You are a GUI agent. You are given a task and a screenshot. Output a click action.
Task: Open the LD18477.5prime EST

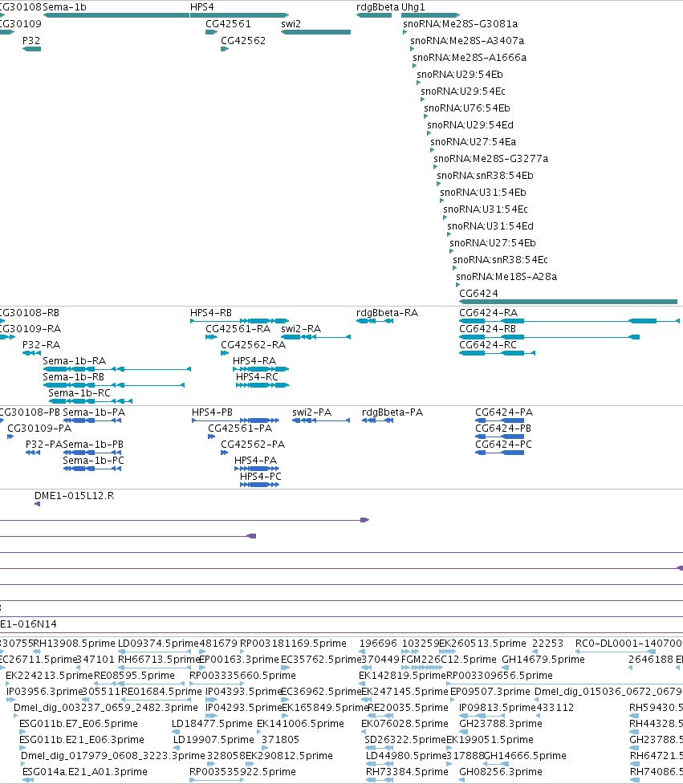click(x=176, y=732)
